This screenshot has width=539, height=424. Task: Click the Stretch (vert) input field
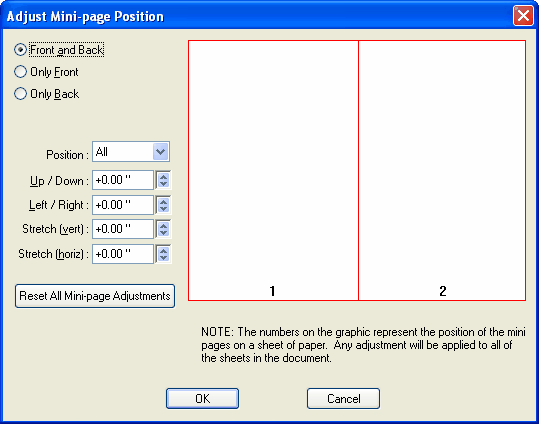(x=123, y=229)
